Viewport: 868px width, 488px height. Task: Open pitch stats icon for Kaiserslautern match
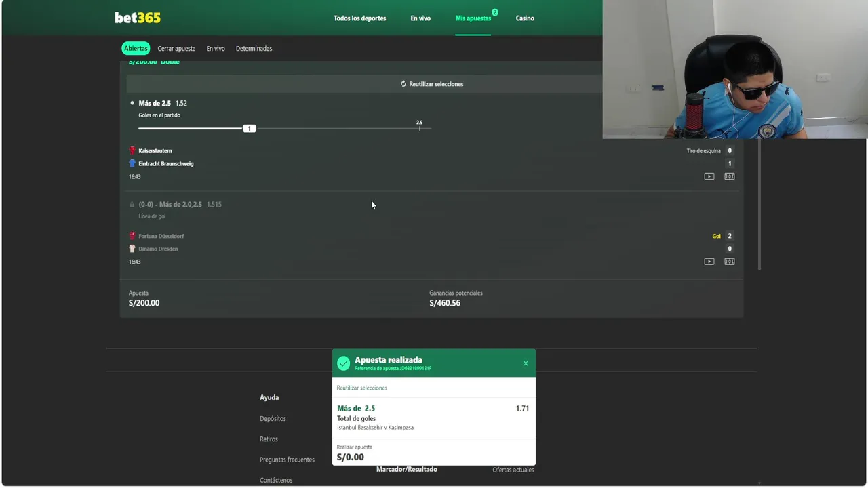pyautogui.click(x=729, y=176)
